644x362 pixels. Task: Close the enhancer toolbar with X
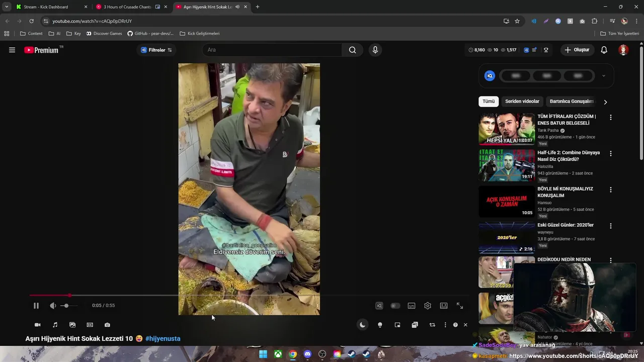(465, 325)
